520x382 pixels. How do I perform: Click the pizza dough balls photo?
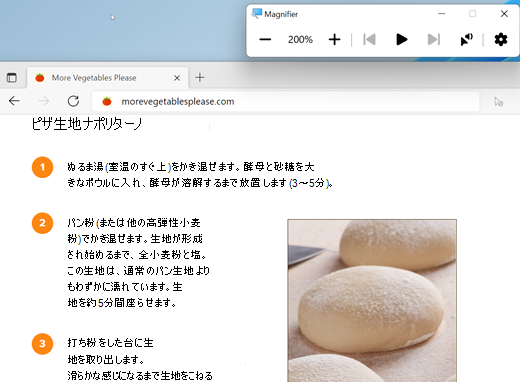click(x=372, y=301)
